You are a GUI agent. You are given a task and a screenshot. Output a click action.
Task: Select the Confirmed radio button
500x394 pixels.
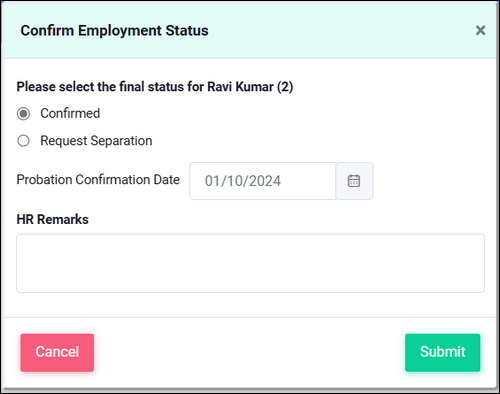pos(23,114)
